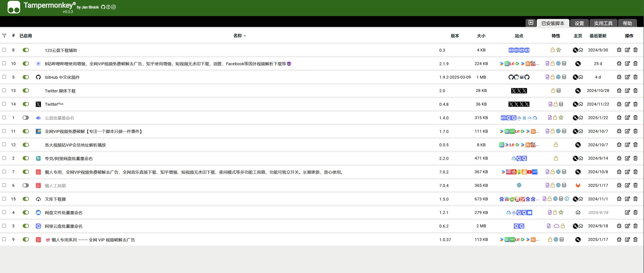644x273 pixels.
Task: Open script 夸克/阿里网盘批量重命名 name link
Action: [69, 158]
